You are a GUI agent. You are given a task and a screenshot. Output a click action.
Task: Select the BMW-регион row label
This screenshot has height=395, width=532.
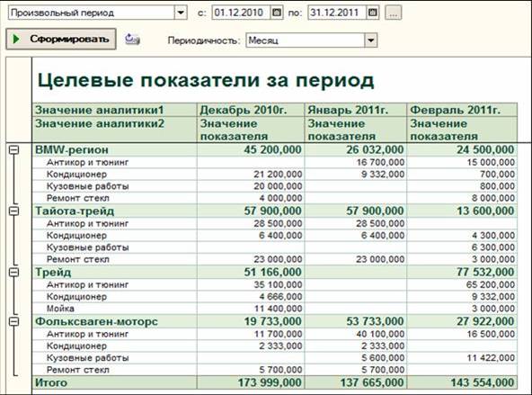(x=72, y=149)
